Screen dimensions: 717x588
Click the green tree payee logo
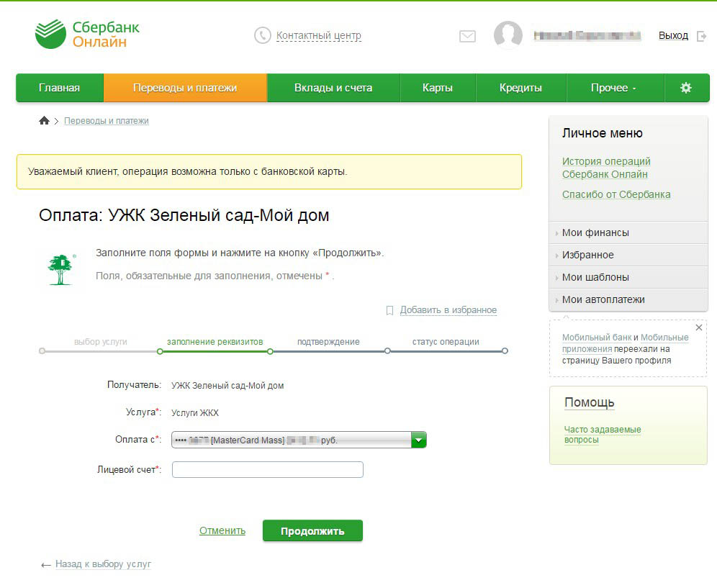click(x=62, y=270)
